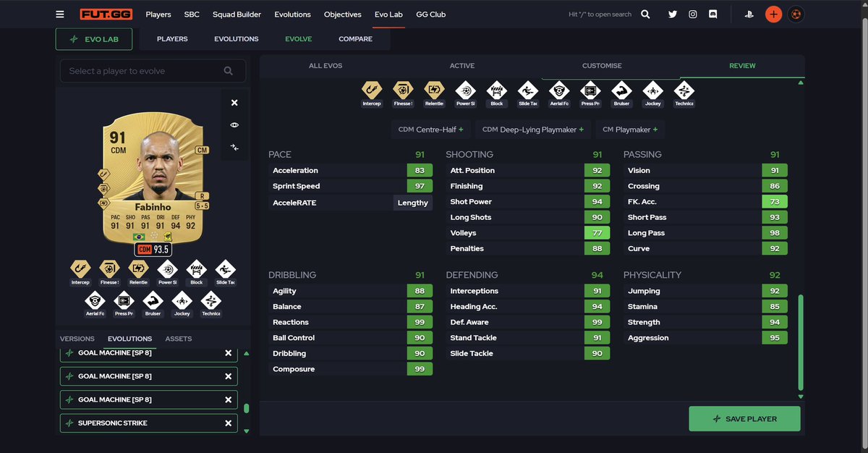868x453 pixels.
Task: Select Power Shot playstyle in Review panel
Action: tap(465, 91)
